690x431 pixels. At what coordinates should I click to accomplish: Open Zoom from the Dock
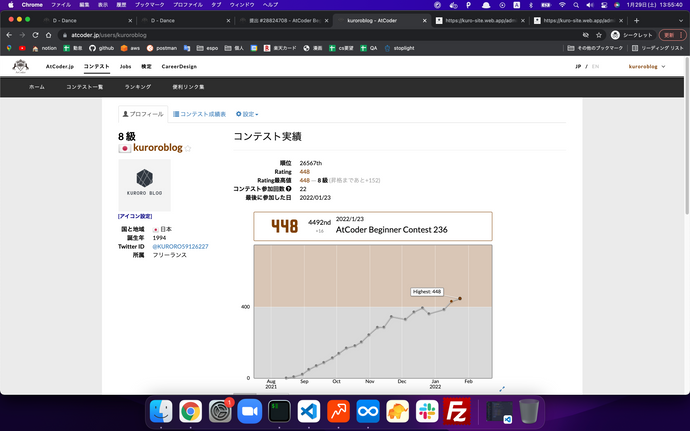tap(250, 412)
